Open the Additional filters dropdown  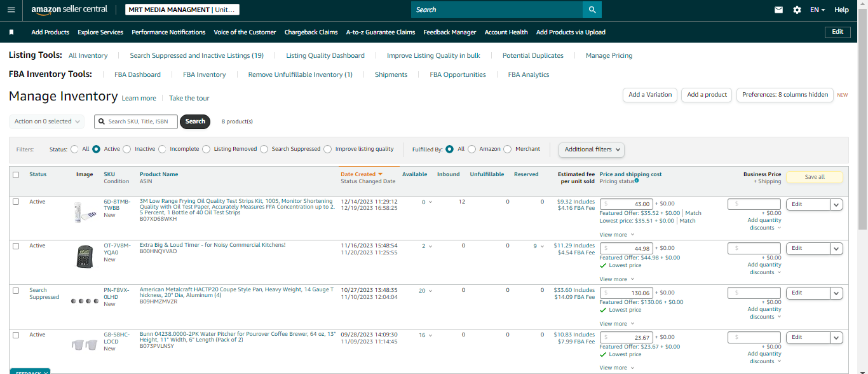tap(591, 149)
